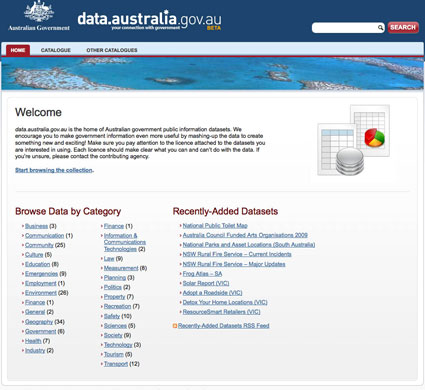Open the Business category link
The image size is (425, 390).
click(x=36, y=226)
